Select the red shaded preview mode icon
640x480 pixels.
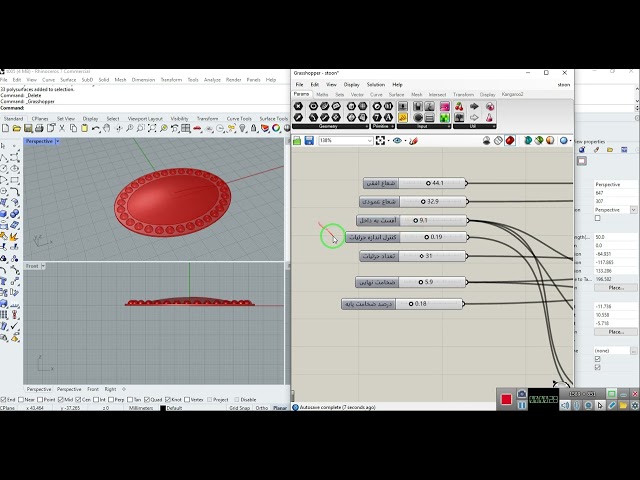point(510,140)
